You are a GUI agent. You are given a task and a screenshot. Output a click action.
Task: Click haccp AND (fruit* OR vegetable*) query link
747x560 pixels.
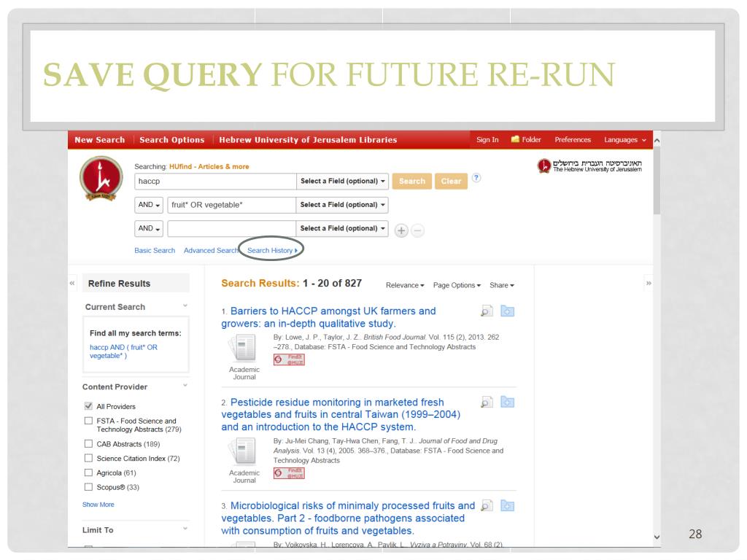point(123,351)
